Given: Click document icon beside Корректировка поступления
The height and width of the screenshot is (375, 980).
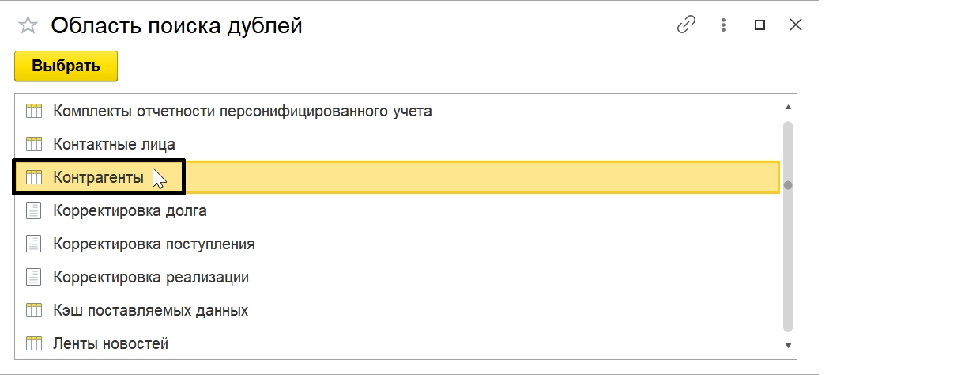Looking at the screenshot, I should (33, 244).
